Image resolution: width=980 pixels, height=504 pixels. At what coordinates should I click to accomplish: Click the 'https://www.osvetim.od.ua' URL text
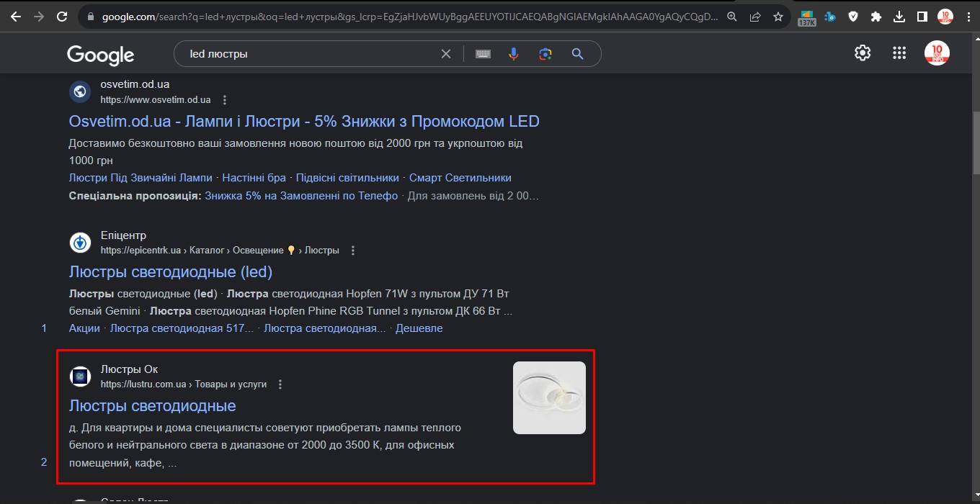156,100
